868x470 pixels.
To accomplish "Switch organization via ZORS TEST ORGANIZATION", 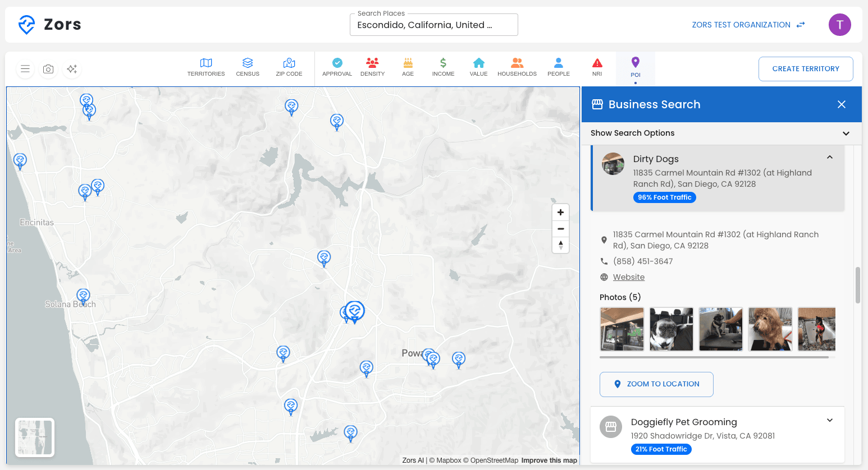I will pos(741,25).
